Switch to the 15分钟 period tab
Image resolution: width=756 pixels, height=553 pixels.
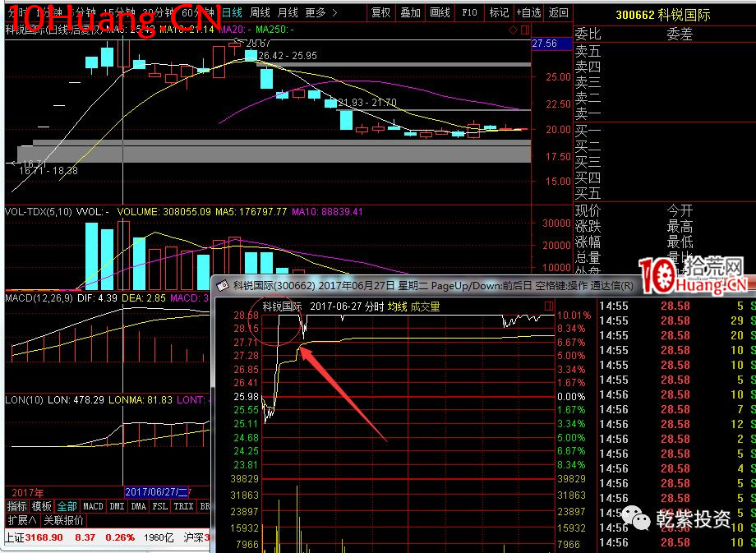pos(120,12)
